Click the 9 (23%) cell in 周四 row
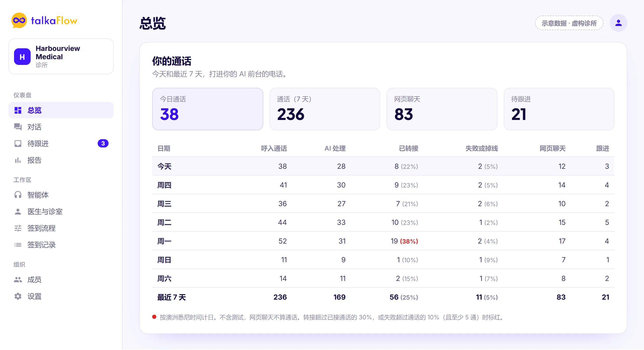 click(x=406, y=185)
